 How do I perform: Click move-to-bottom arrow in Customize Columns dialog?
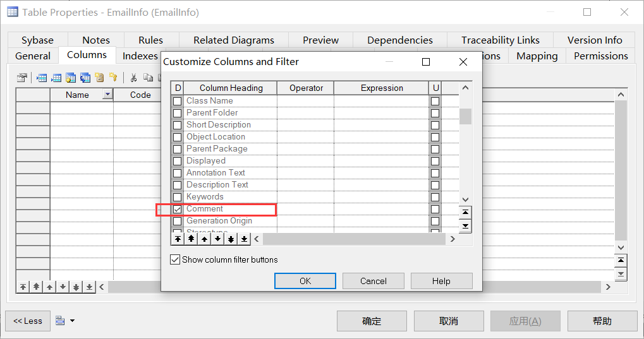244,239
